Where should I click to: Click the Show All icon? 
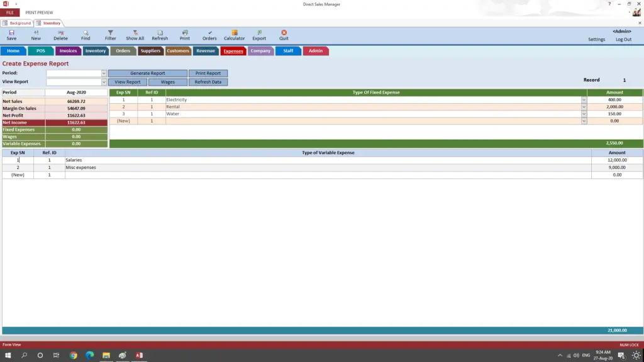pos(135,34)
